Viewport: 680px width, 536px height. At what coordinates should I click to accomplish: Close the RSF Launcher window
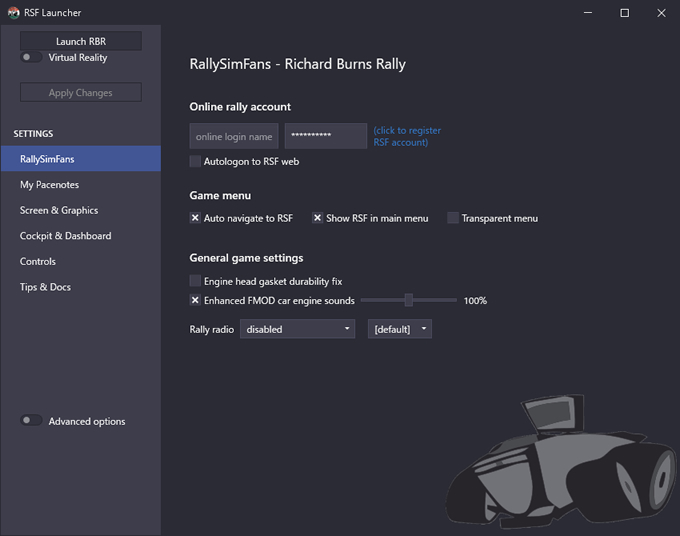tap(661, 13)
